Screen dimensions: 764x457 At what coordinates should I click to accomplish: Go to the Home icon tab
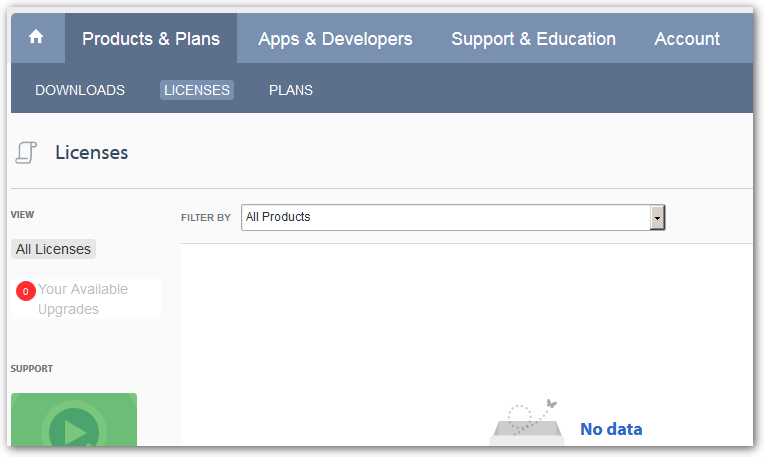(36, 37)
